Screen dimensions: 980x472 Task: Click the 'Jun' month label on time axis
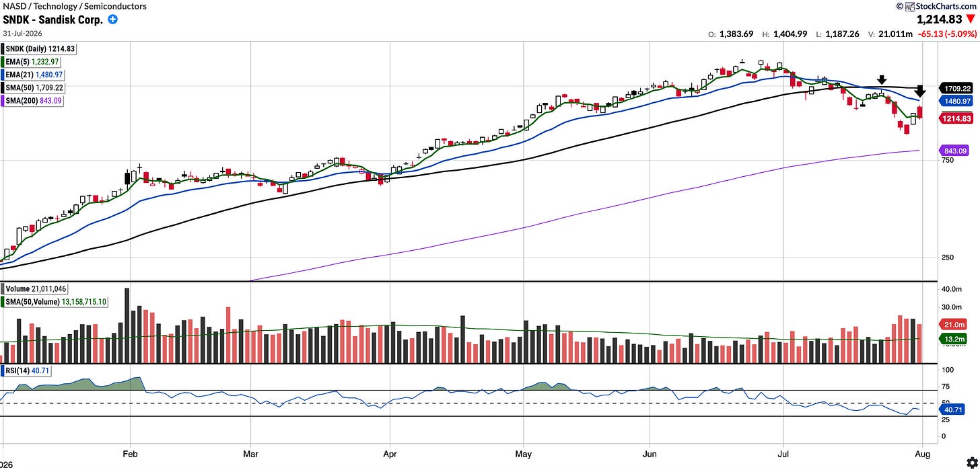tap(650, 454)
